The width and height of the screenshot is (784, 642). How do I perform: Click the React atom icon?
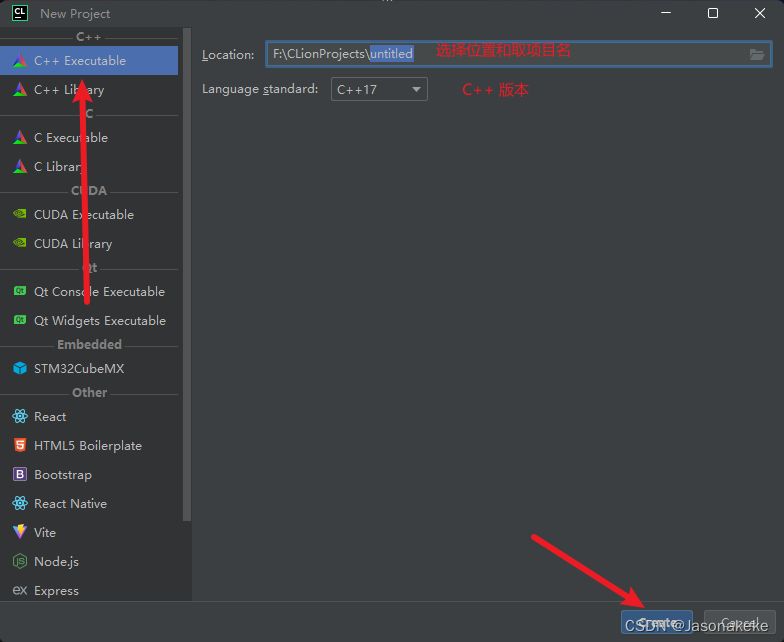tap(20, 416)
